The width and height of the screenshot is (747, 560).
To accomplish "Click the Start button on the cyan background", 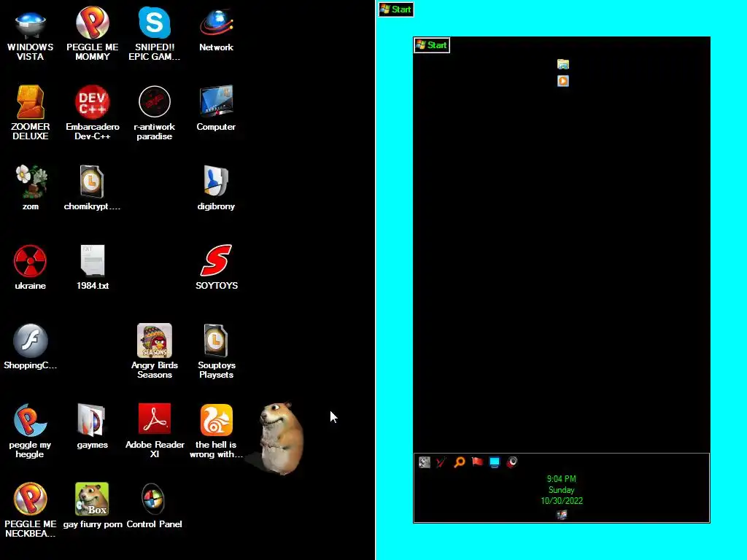I will (396, 9).
